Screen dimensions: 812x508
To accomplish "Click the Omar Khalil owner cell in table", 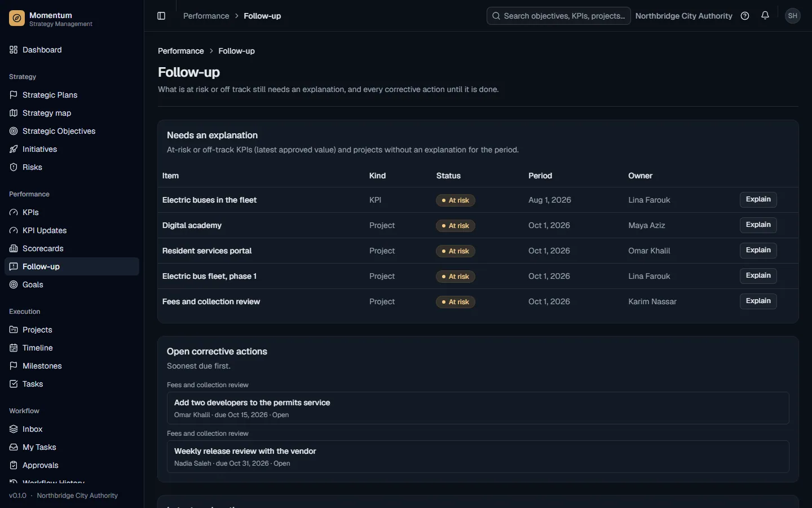I will click(649, 251).
